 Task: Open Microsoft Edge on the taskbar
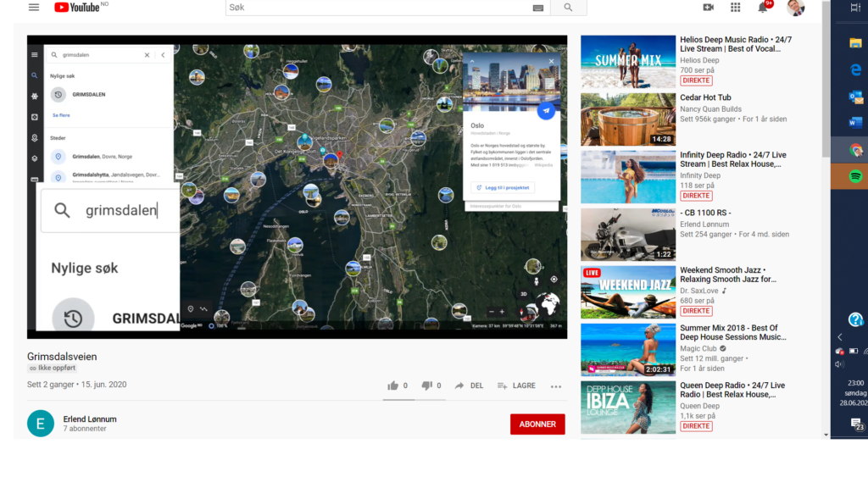pyautogui.click(x=855, y=69)
